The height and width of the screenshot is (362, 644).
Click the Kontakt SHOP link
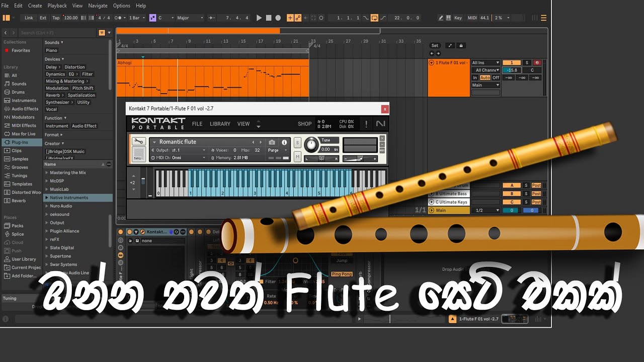click(x=304, y=124)
